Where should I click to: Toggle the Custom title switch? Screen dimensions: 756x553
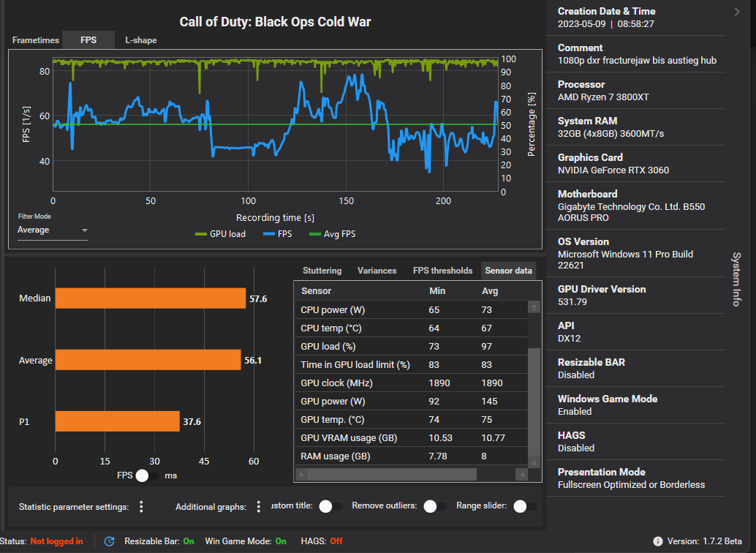click(x=330, y=506)
